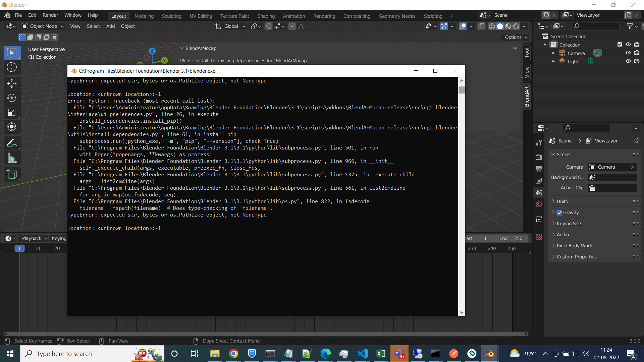
Task: Open the World properties tab
Action: tap(539, 204)
